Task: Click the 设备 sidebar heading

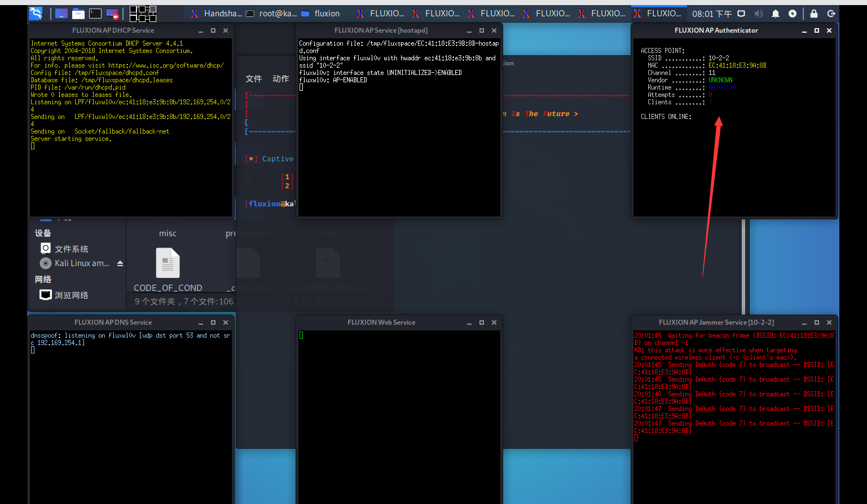Action: click(x=43, y=233)
